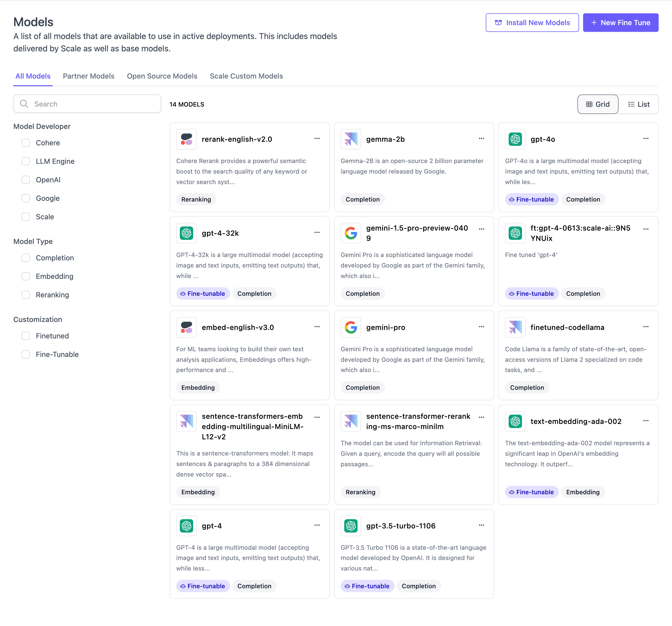Image resolution: width=672 pixels, height=626 pixels.
Task: Switch to the Scale Custom Models tab
Action: point(246,76)
